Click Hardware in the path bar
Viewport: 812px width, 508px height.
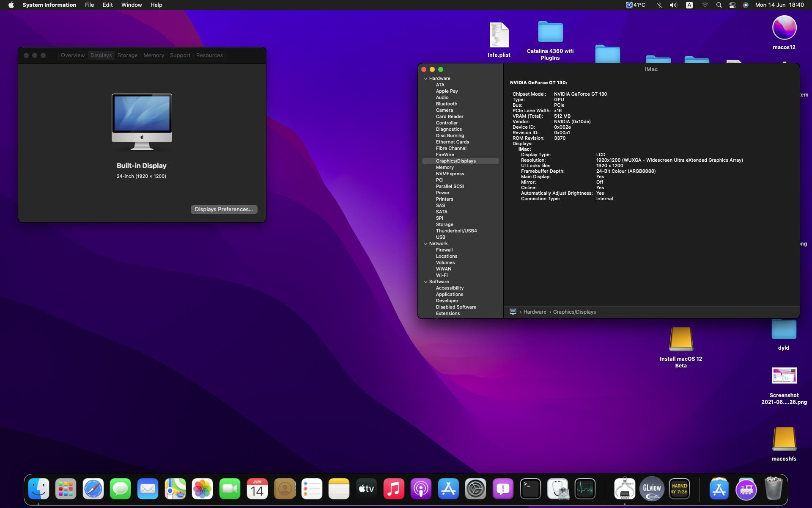coord(535,312)
